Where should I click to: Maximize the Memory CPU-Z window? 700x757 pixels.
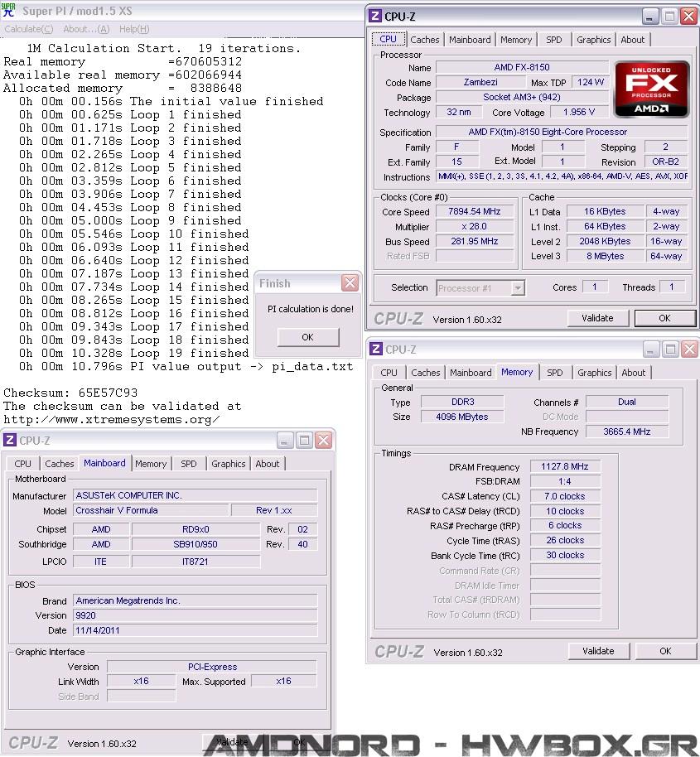coord(670,350)
